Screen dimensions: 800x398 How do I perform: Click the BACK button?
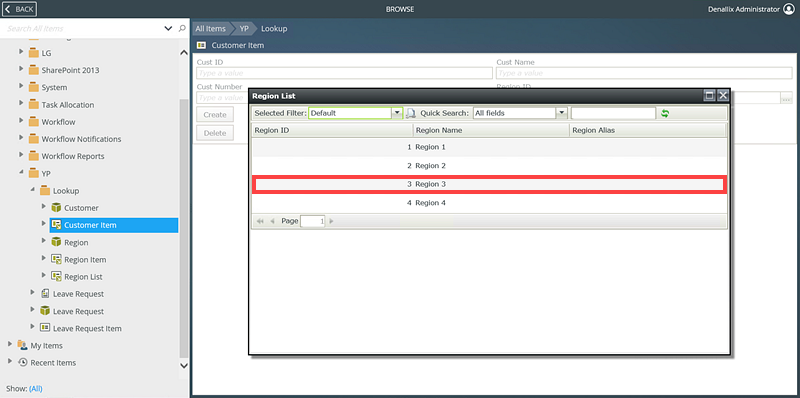[x=19, y=9]
